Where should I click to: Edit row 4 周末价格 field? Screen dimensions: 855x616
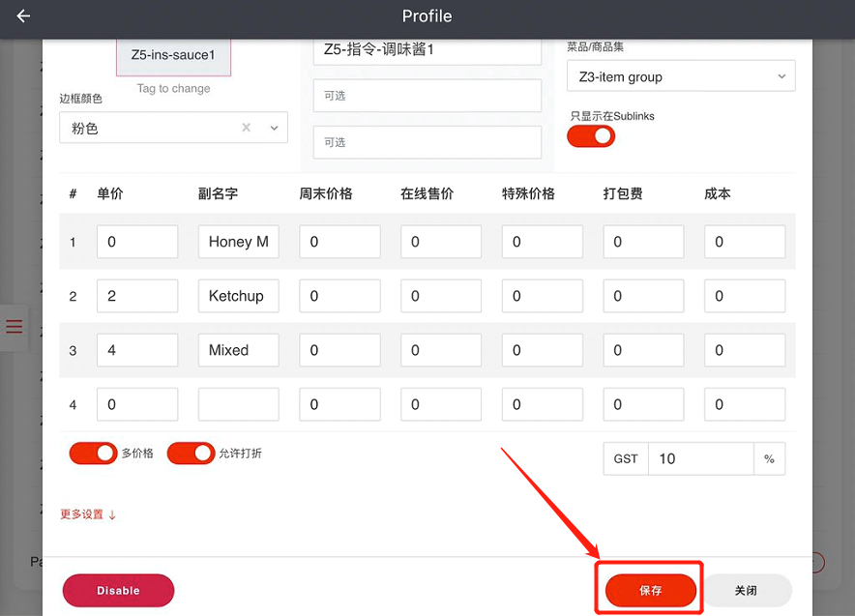pos(339,404)
